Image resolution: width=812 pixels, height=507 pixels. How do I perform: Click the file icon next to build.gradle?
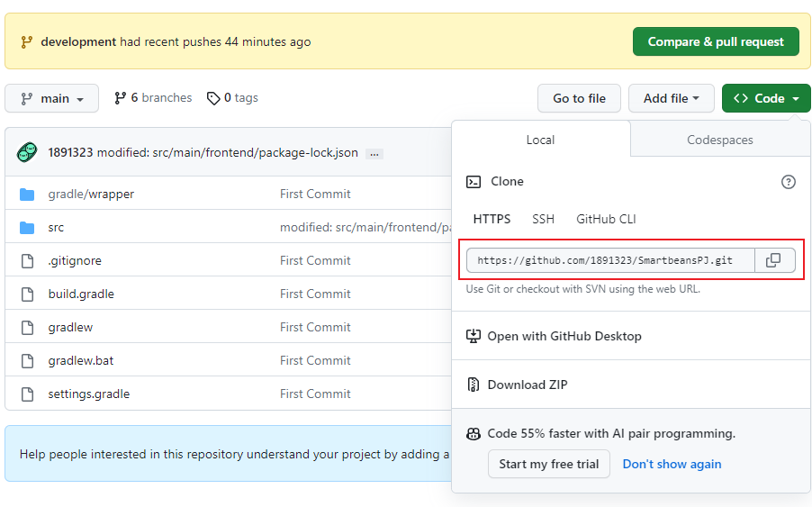[x=27, y=294]
